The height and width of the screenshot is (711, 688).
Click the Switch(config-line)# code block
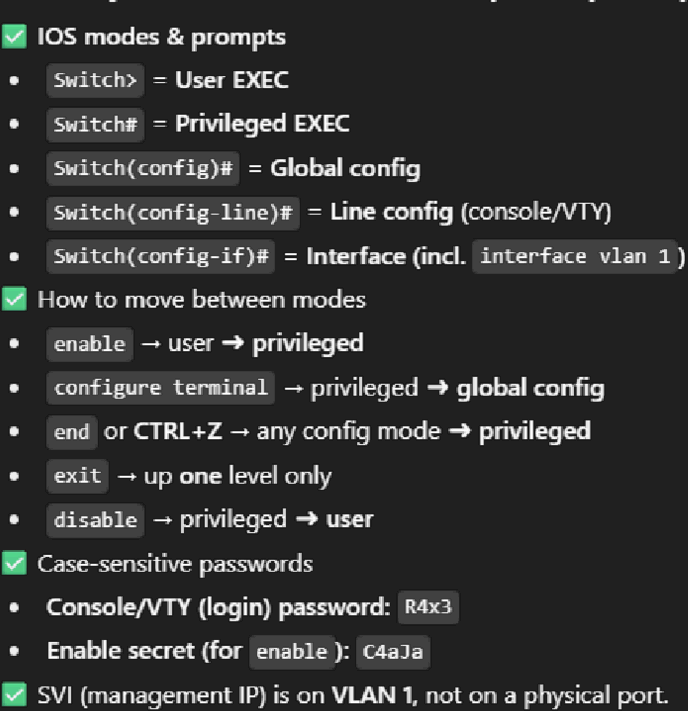pyautogui.click(x=173, y=212)
